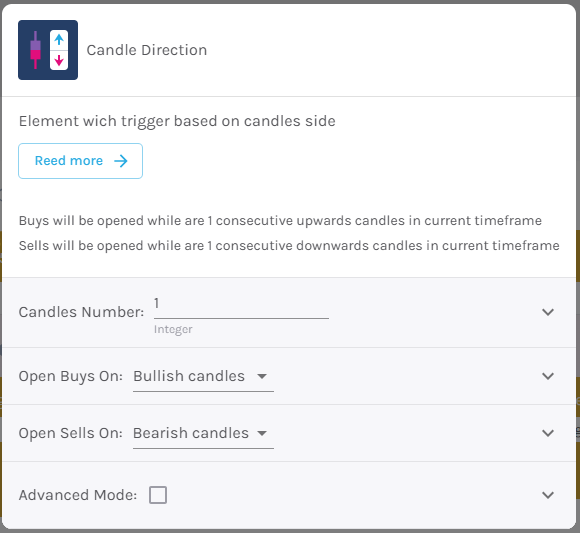Viewport: 580px width, 533px height.
Task: Focus the Candles Number integer field
Action: 241,308
